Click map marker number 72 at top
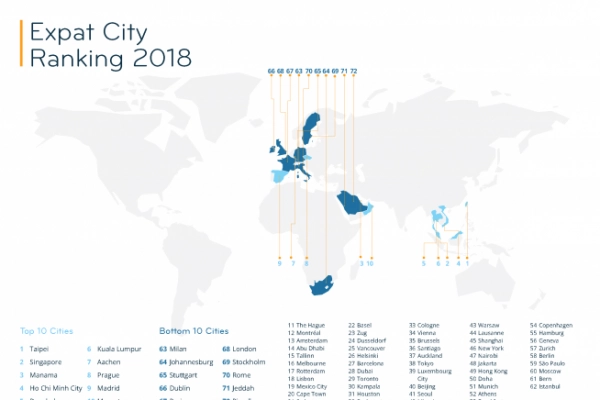Viewport: 600px width, 400px height. coord(354,71)
